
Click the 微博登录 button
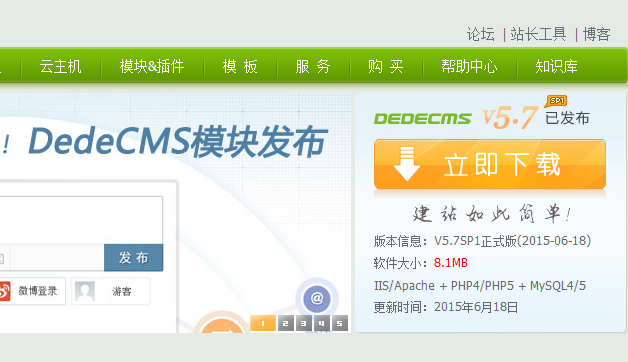[32, 291]
